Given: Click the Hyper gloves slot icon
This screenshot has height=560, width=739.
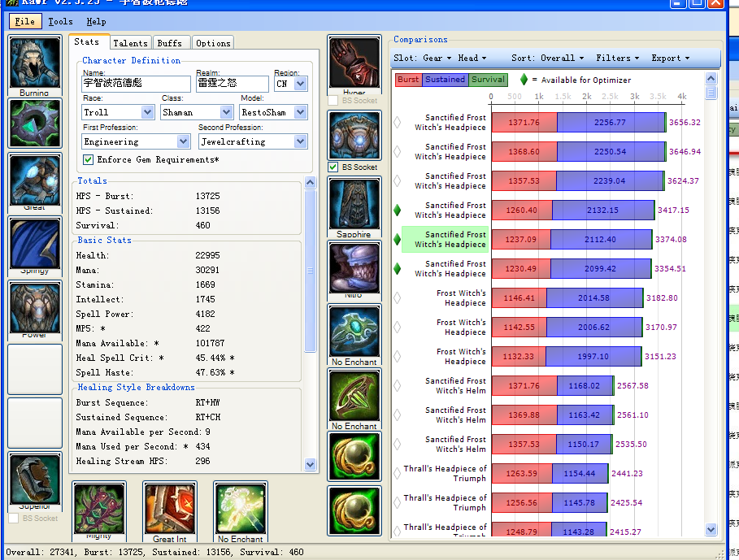Looking at the screenshot, I should 354,63.
